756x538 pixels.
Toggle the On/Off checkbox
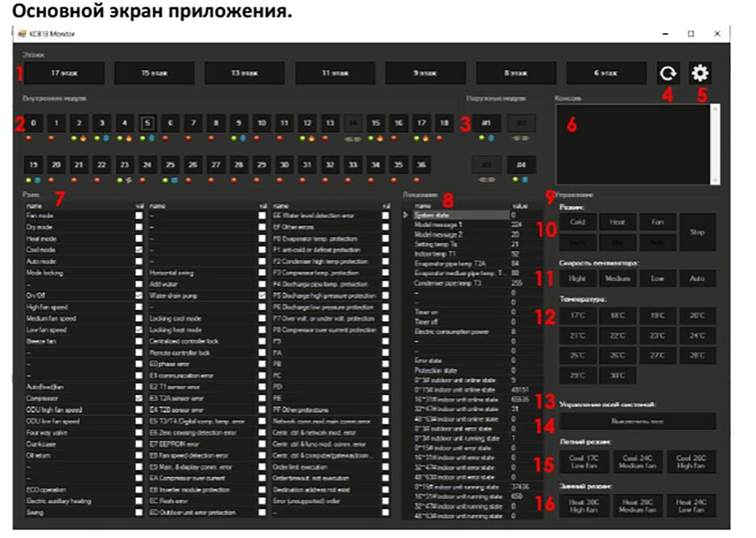(x=139, y=295)
